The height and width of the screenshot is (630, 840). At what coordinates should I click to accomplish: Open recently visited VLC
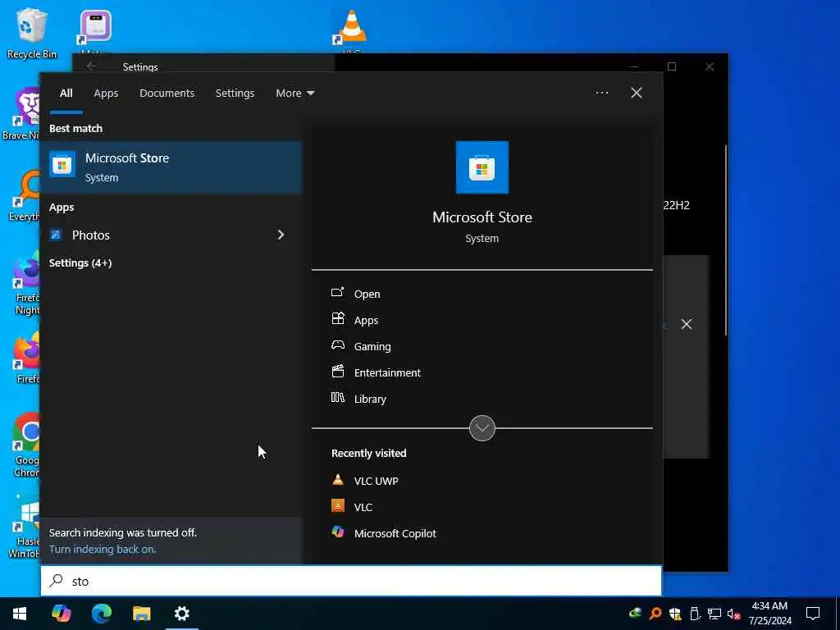pyautogui.click(x=363, y=507)
